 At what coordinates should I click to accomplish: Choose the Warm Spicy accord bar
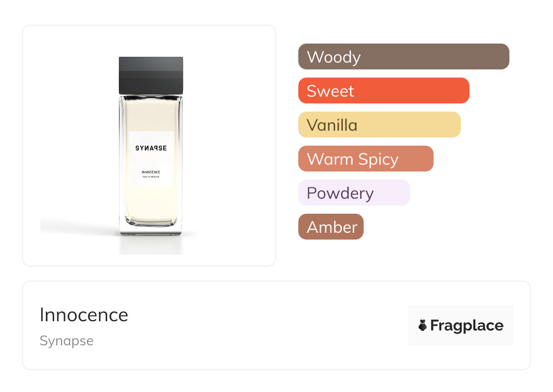coord(365,159)
